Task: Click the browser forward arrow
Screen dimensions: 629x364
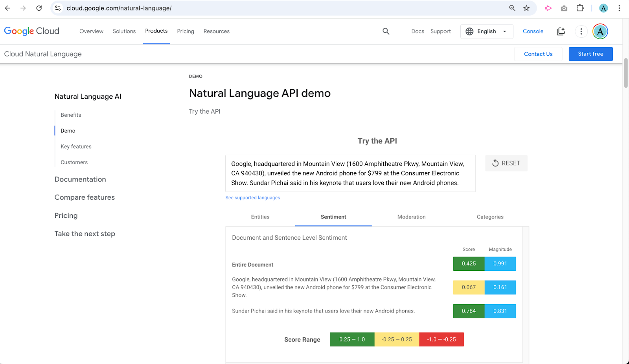Action: [23, 8]
